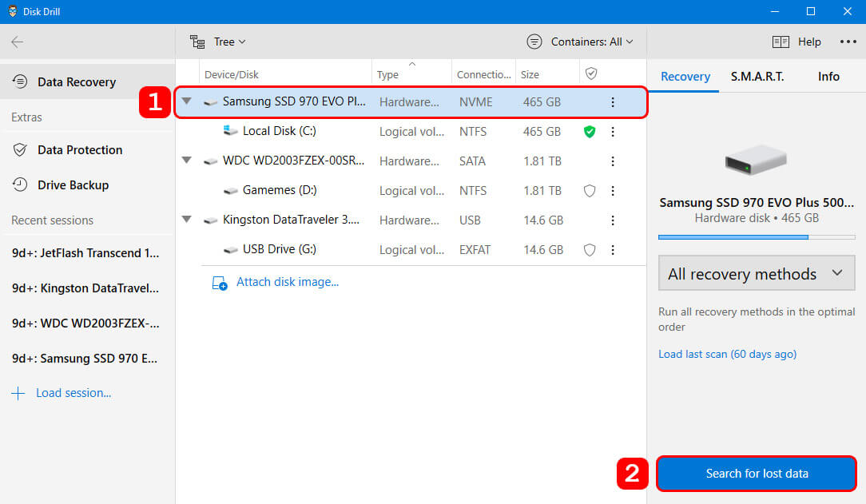Click the Search for lost data button
This screenshot has width=866, height=504.
[x=756, y=474]
